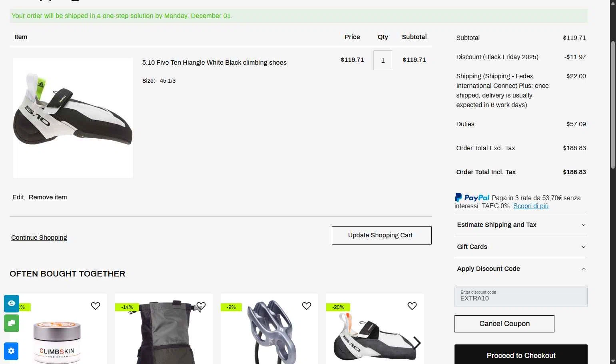The image size is (616, 364).
Task: Click the Shipping $22.00 amount
Action: click(576, 76)
